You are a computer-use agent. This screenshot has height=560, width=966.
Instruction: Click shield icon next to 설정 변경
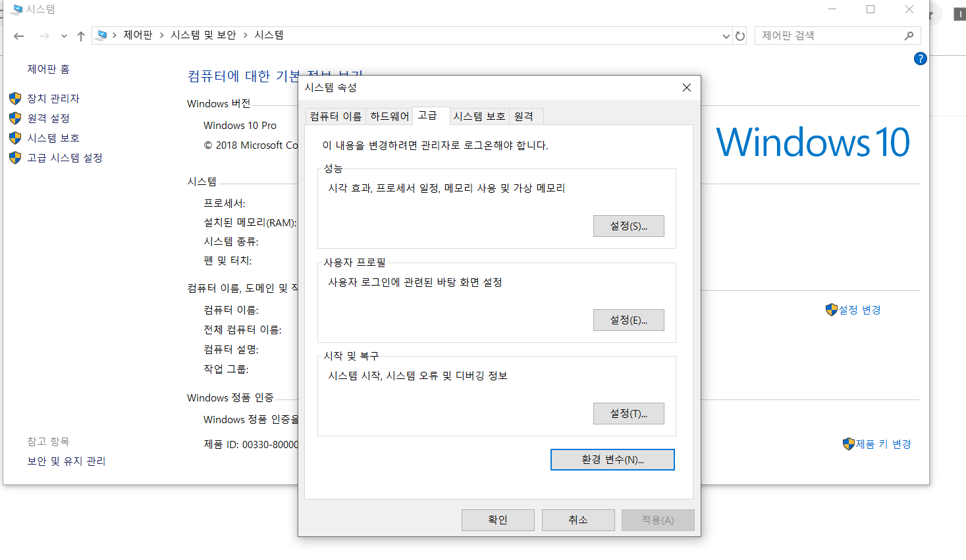tap(832, 310)
